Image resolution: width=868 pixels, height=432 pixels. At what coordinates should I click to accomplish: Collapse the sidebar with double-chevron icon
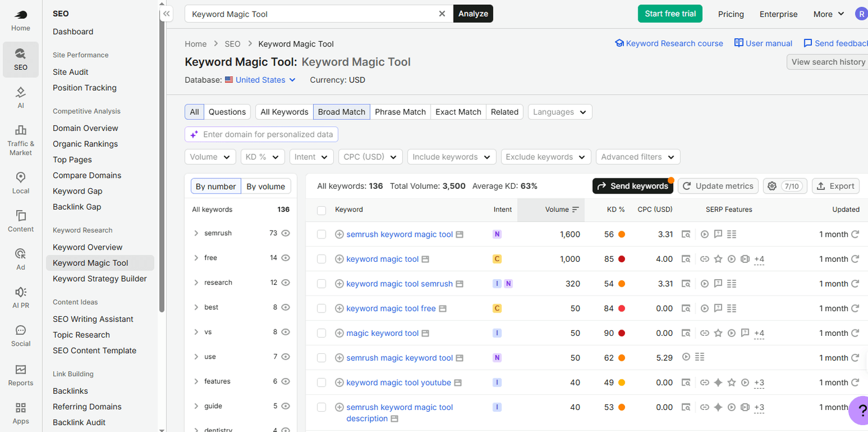167,13
